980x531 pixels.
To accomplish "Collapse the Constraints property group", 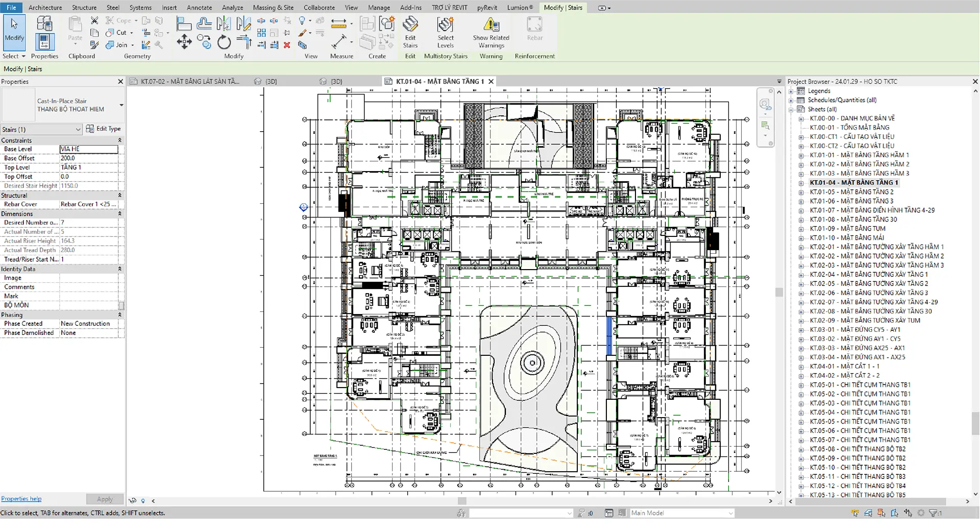I will [120, 140].
